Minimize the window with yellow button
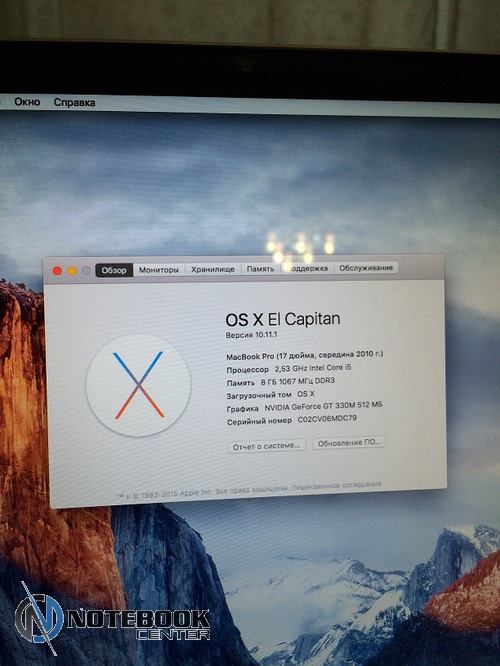This screenshot has height=666, width=500. pos(72,271)
